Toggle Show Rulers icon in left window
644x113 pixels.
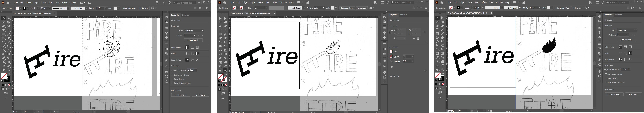(x=187, y=47)
